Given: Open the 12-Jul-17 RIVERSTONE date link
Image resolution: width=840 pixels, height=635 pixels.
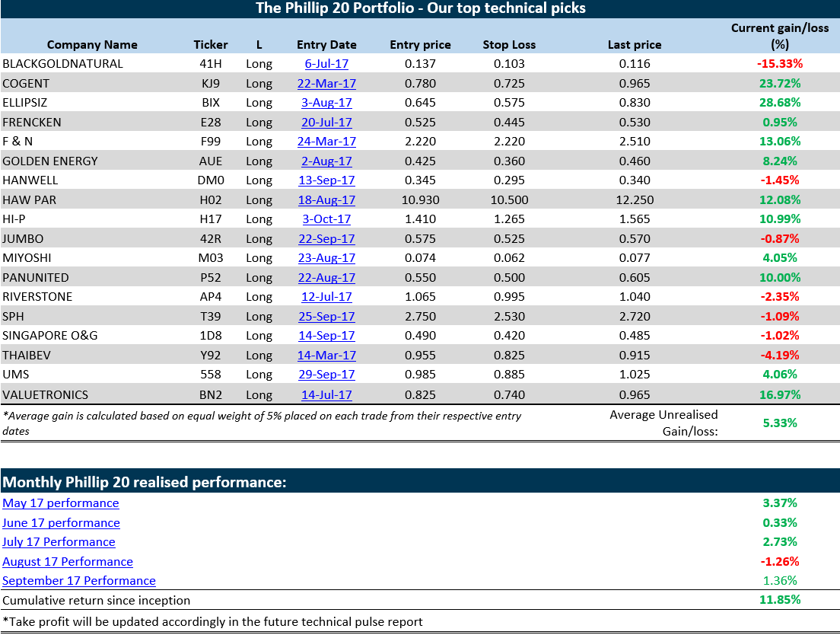Looking at the screenshot, I should coord(326,297).
